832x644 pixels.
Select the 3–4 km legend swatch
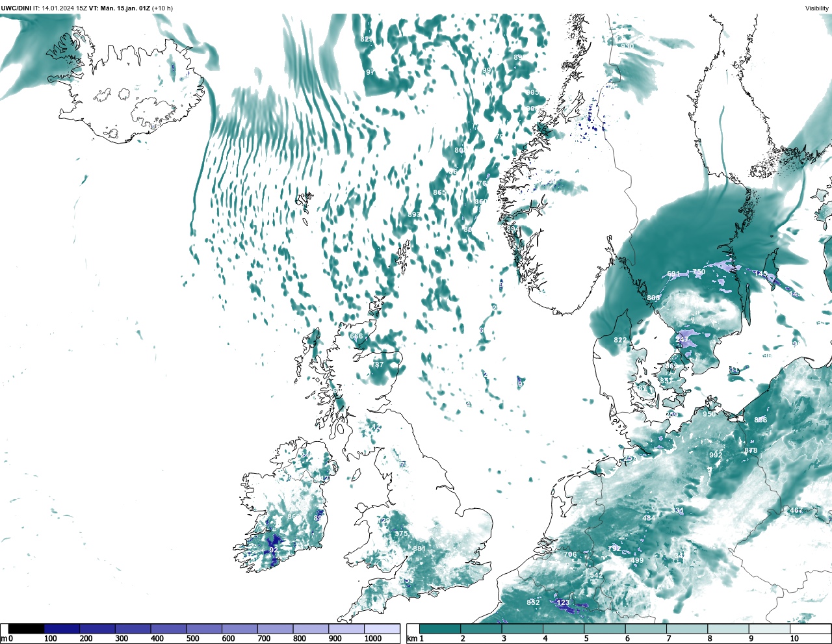523,628
